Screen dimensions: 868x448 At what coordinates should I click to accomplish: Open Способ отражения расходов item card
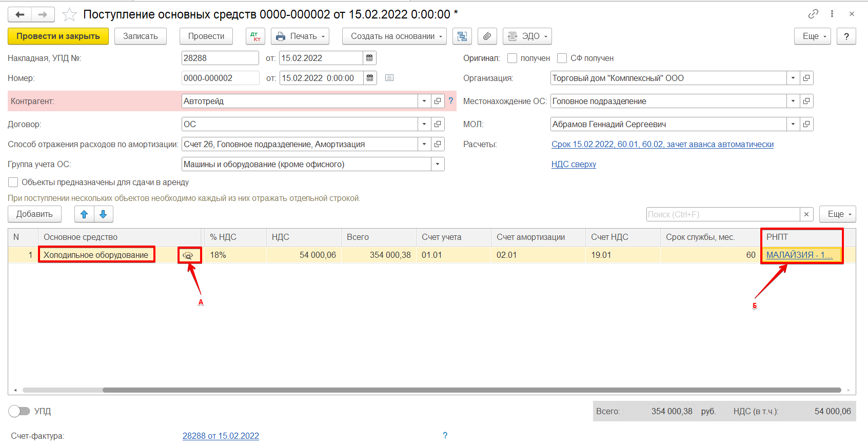point(438,144)
